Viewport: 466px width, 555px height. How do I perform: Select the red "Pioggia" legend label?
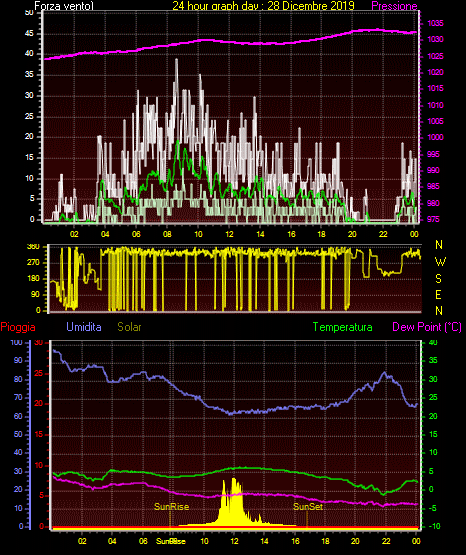[18, 327]
